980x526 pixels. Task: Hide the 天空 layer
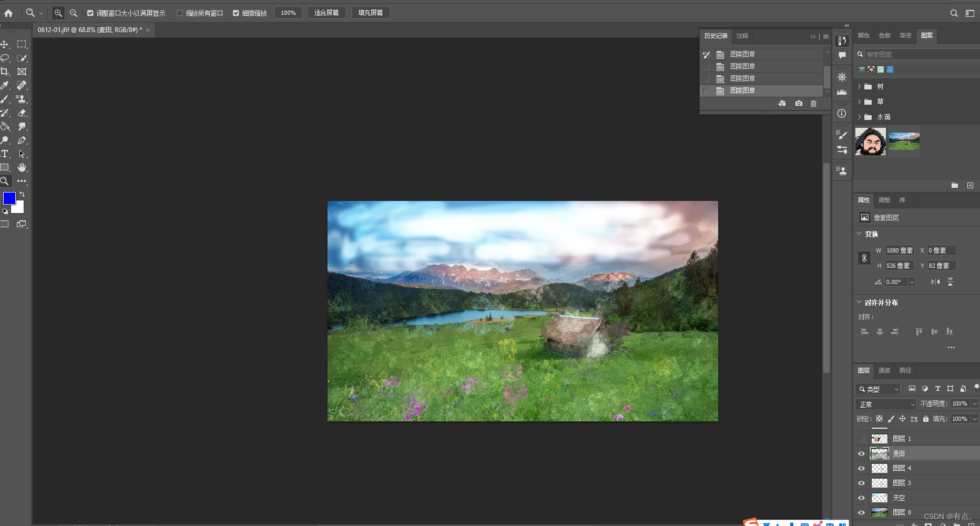[x=861, y=498]
